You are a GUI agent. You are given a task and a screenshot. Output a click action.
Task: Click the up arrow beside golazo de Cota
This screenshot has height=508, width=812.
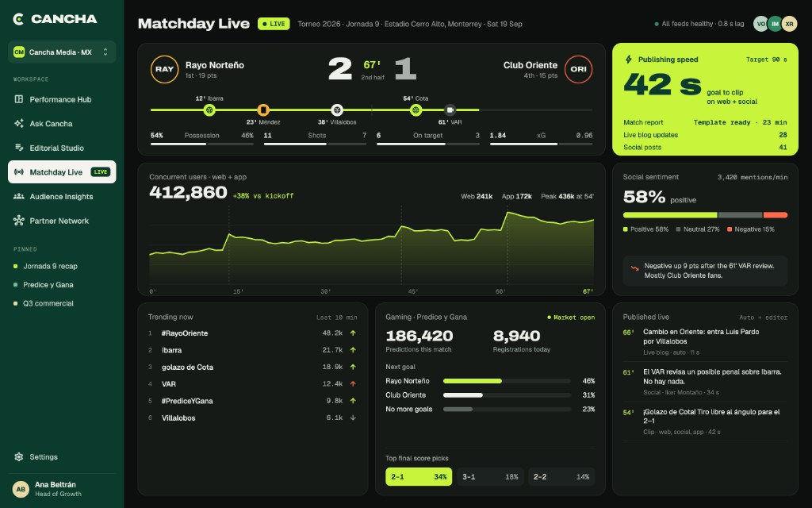353,367
